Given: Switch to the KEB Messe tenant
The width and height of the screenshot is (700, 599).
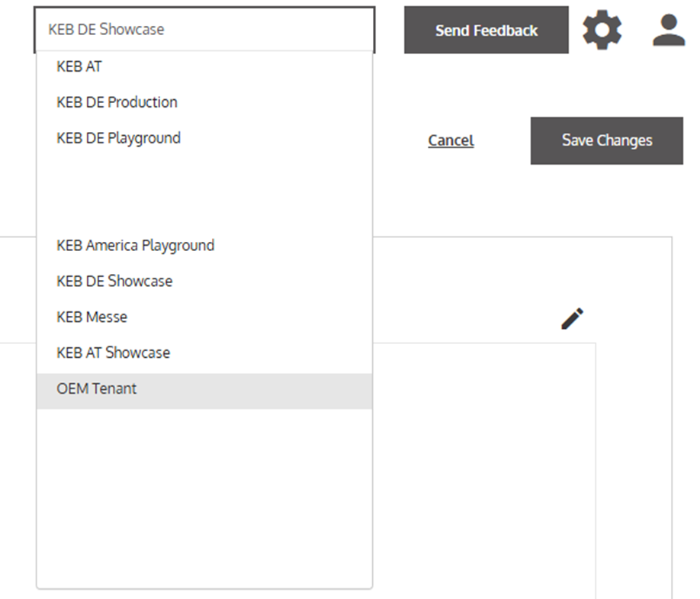Looking at the screenshot, I should [x=92, y=317].
